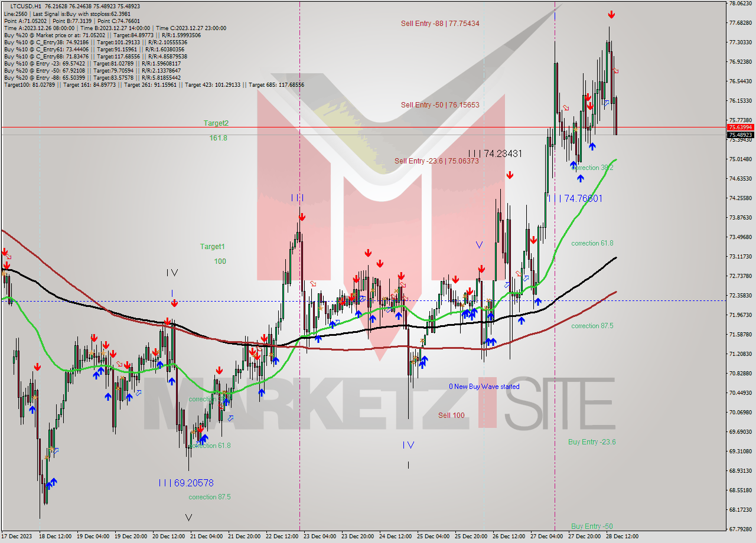Click 'correction 87.5' label below the 69.20578 wave label

(x=210, y=497)
